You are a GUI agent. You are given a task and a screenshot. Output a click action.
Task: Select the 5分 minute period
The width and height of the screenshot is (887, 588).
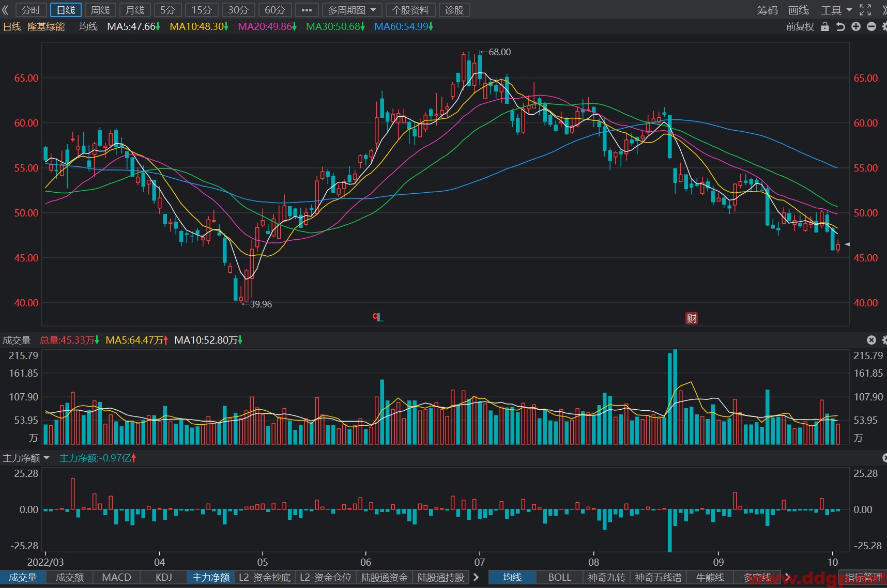coord(167,10)
